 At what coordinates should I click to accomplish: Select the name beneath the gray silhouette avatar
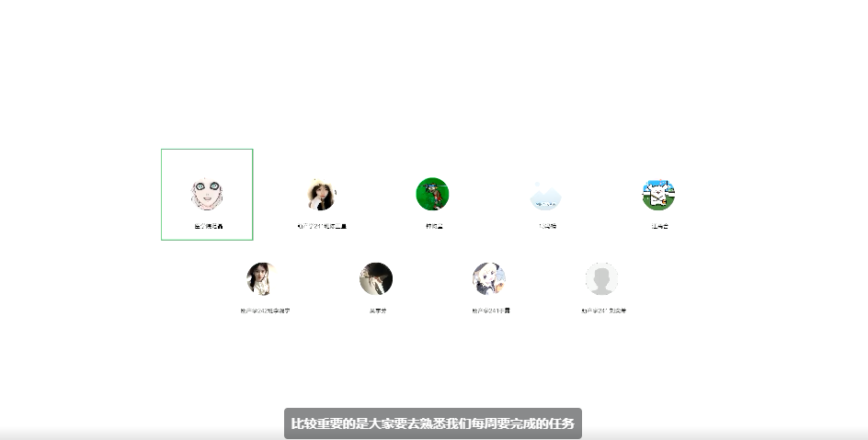click(604, 311)
